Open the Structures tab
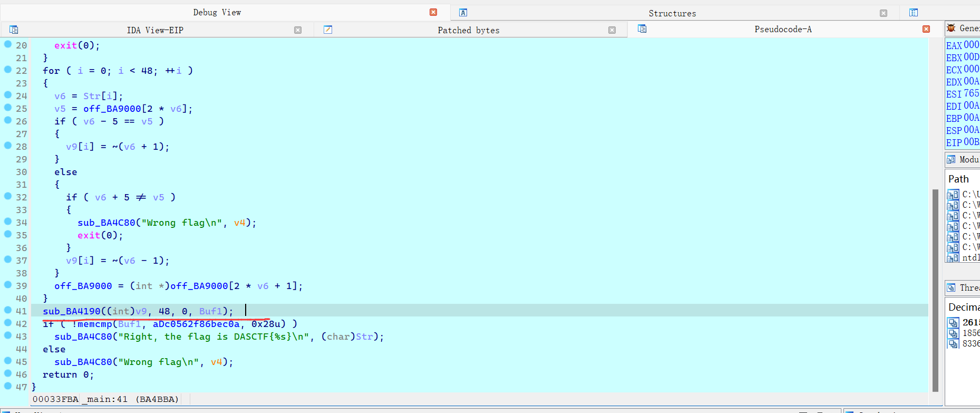 (x=672, y=13)
